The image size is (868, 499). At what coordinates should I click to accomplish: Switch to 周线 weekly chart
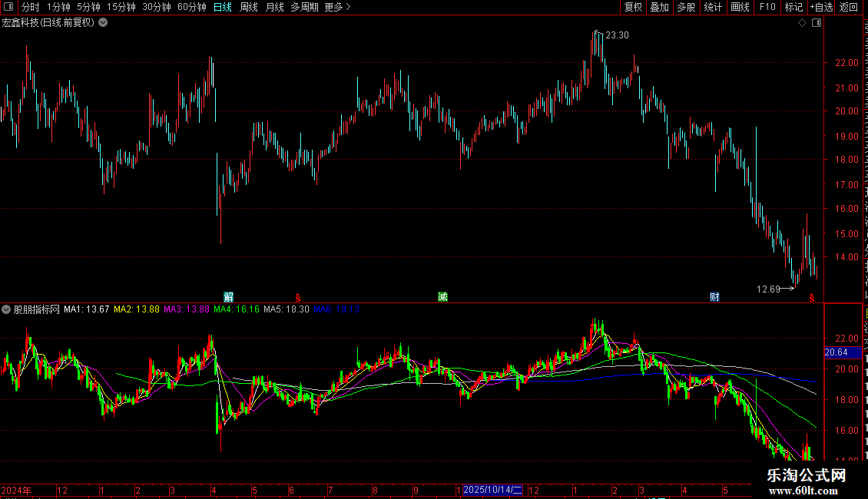249,7
